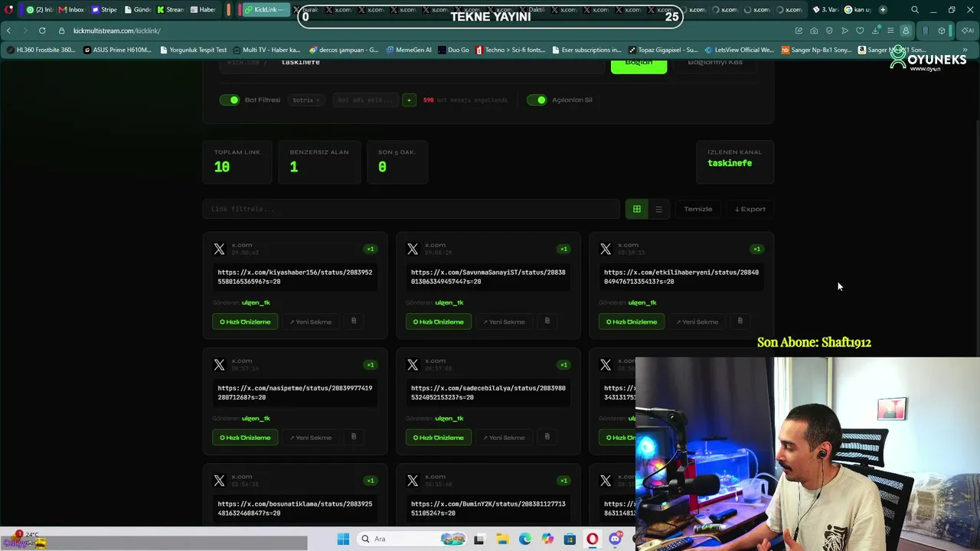Image resolution: width=980 pixels, height=551 pixels.
Task: Open the Multi TV bookmark
Action: click(x=266, y=50)
